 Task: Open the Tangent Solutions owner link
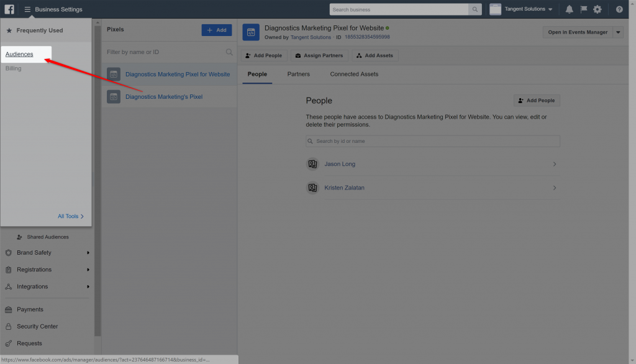pyautogui.click(x=311, y=37)
